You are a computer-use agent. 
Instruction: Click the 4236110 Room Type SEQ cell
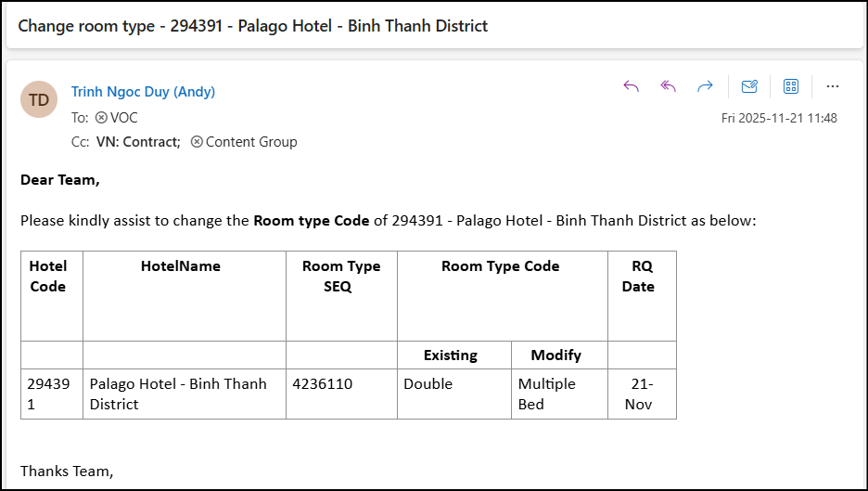(322, 383)
